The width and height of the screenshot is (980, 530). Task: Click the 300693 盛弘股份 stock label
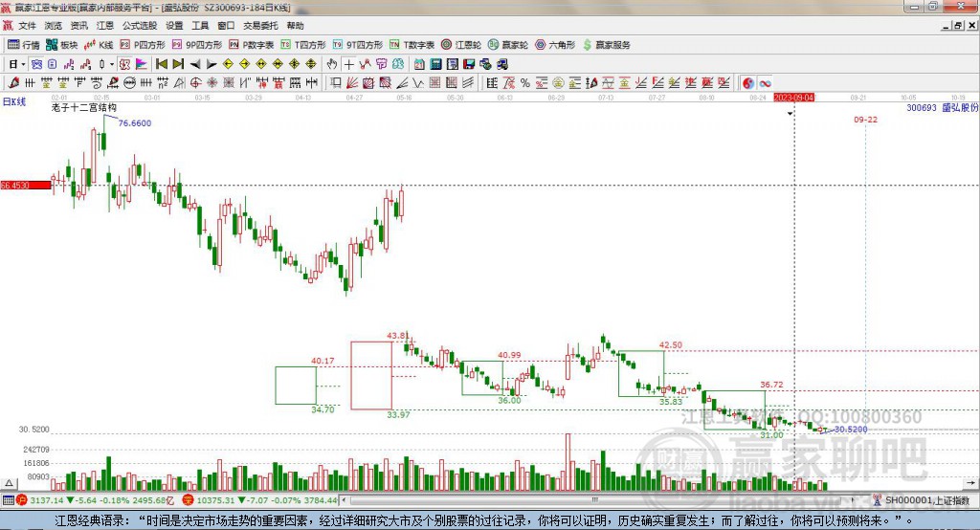click(x=943, y=108)
